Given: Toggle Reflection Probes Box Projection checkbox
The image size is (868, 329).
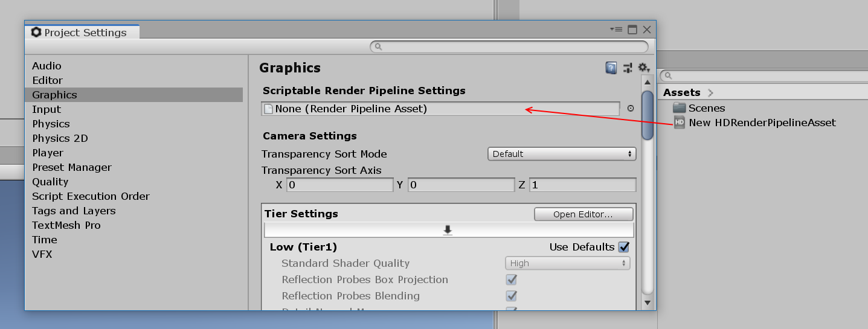Looking at the screenshot, I should click(x=512, y=279).
